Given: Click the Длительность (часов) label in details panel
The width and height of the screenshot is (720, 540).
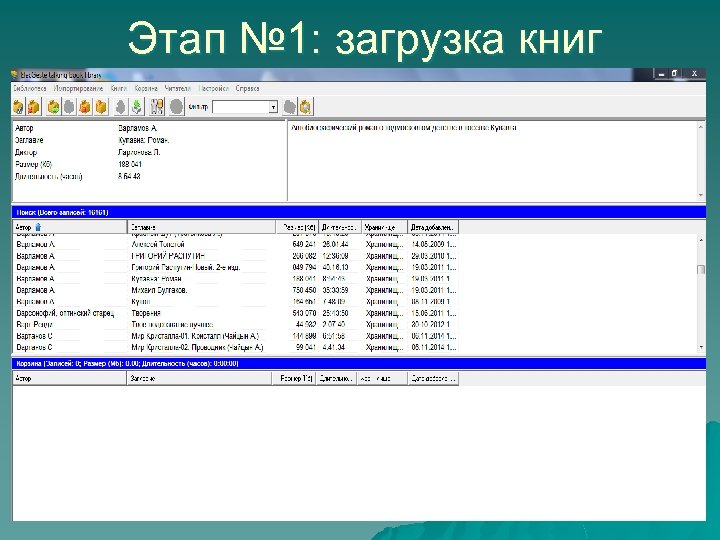Looking at the screenshot, I should (x=49, y=176).
